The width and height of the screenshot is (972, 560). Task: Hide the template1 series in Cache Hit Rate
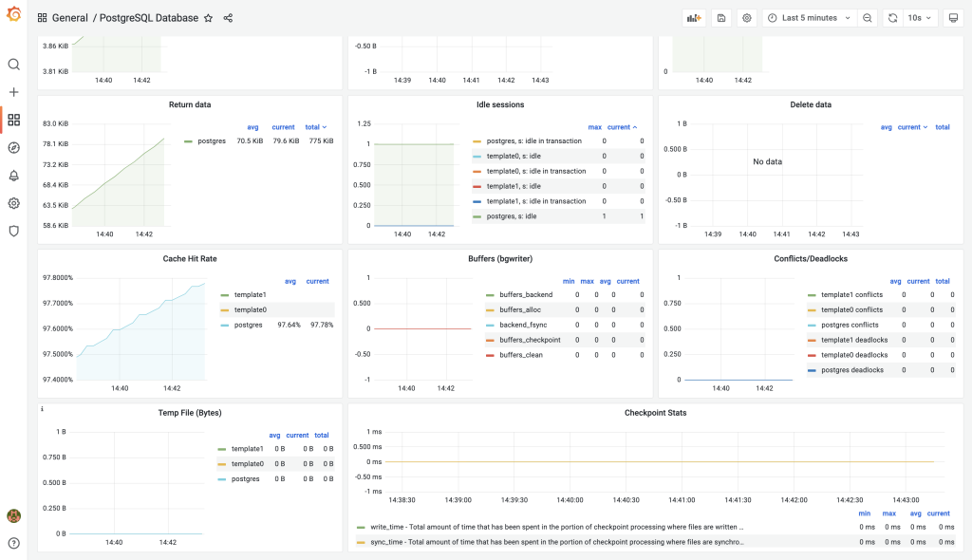click(x=249, y=294)
